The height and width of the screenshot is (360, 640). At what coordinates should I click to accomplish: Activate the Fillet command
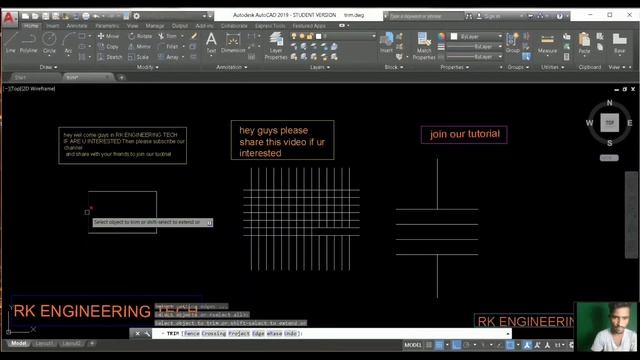click(x=168, y=47)
